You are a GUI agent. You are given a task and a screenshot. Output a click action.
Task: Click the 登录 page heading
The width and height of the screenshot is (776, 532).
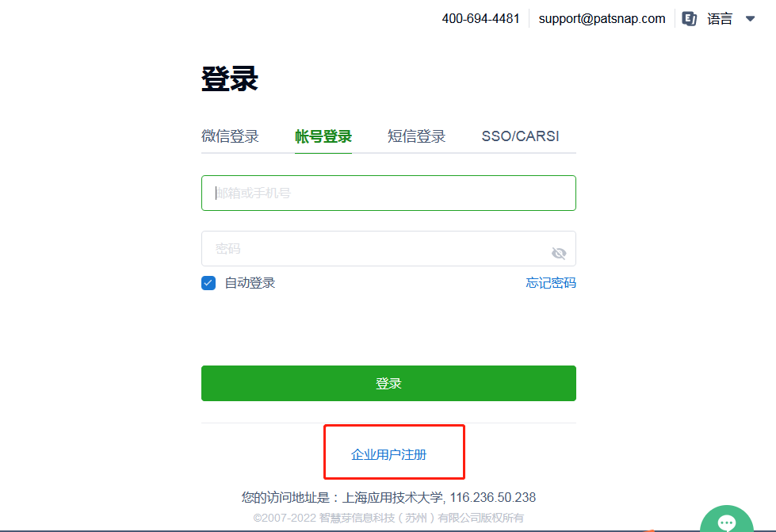click(230, 78)
